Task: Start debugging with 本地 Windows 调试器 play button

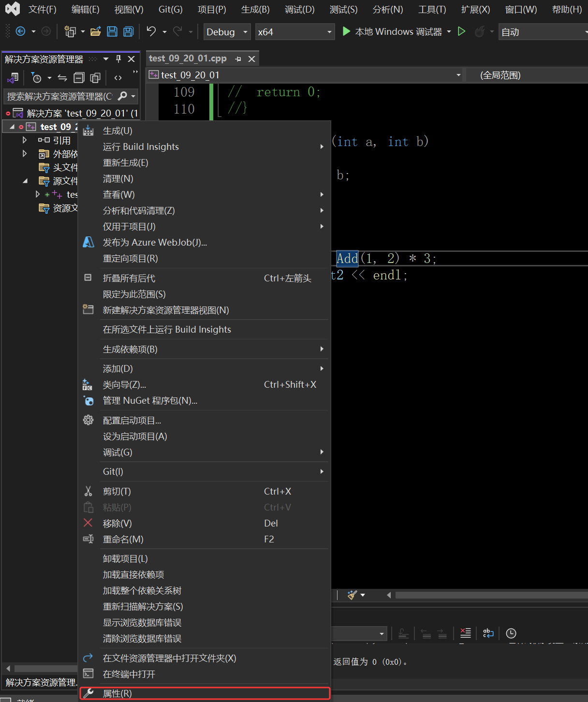Action: tap(346, 31)
